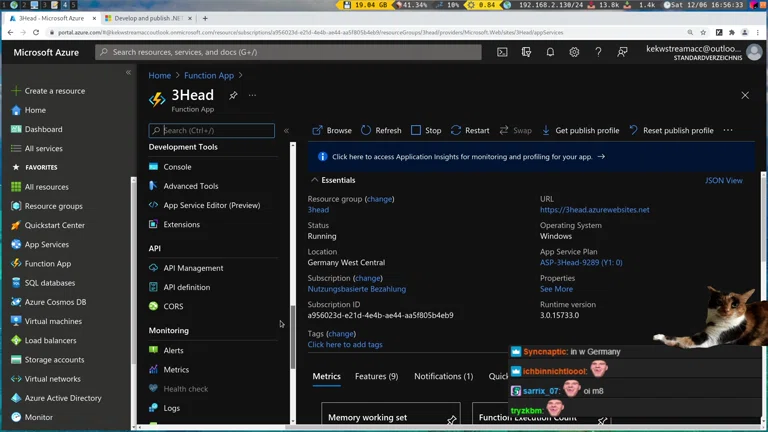Open API Management

tap(193, 268)
